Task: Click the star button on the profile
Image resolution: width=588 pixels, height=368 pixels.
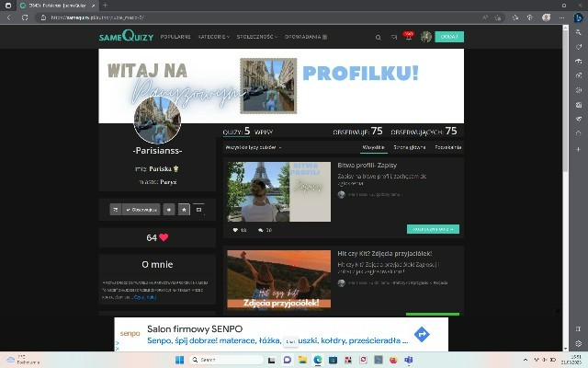Action: pos(184,210)
